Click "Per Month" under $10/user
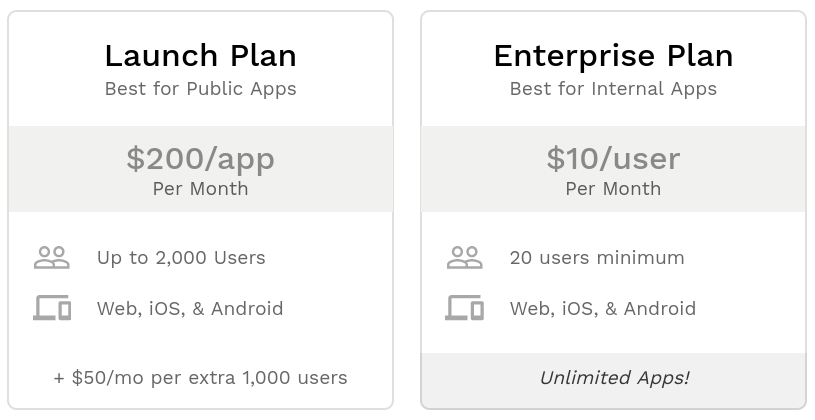 point(613,189)
